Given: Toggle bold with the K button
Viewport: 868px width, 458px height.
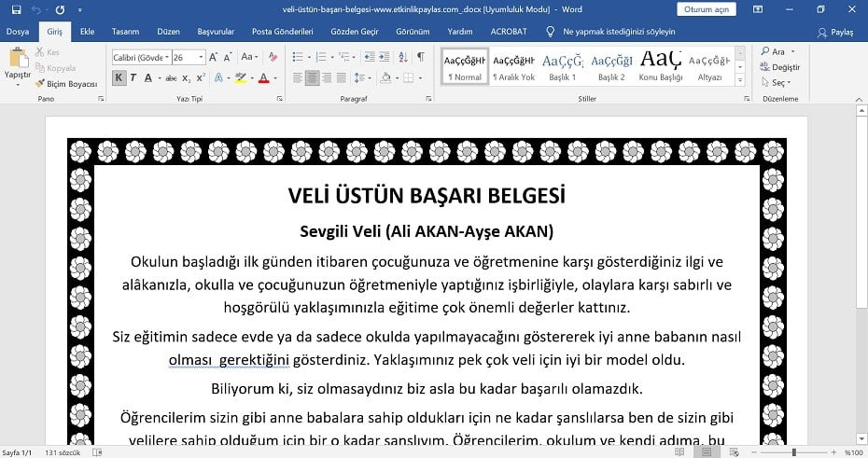Looking at the screenshot, I should pos(119,78).
